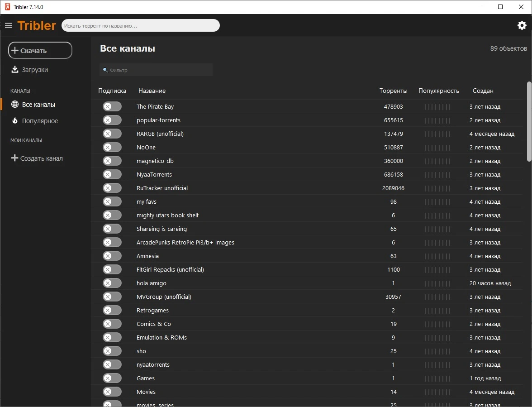This screenshot has height=407, width=532.
Task: Toggle RuTracker unofficial subscription
Action: (112, 188)
